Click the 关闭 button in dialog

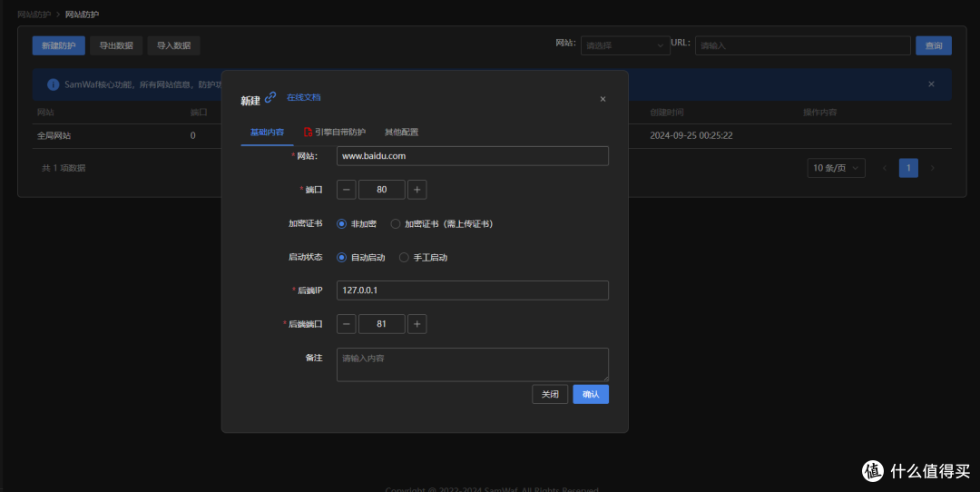[550, 395]
